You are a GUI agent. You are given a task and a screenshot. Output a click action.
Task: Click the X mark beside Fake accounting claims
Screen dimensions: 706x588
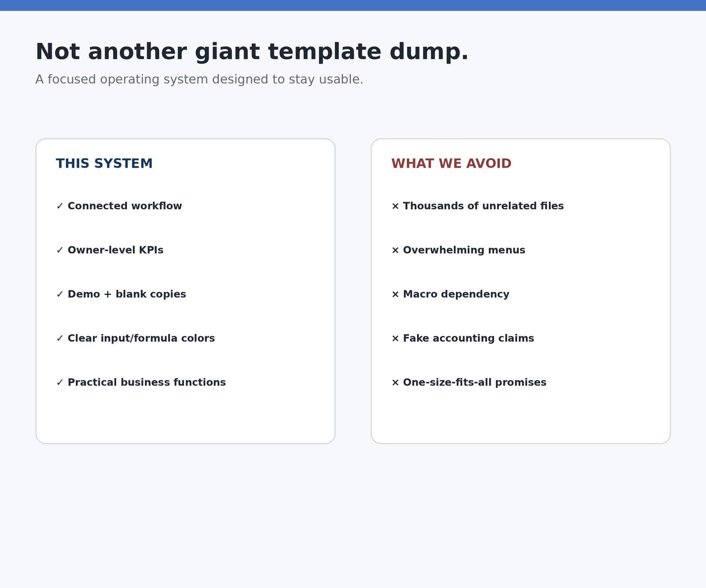coord(395,338)
